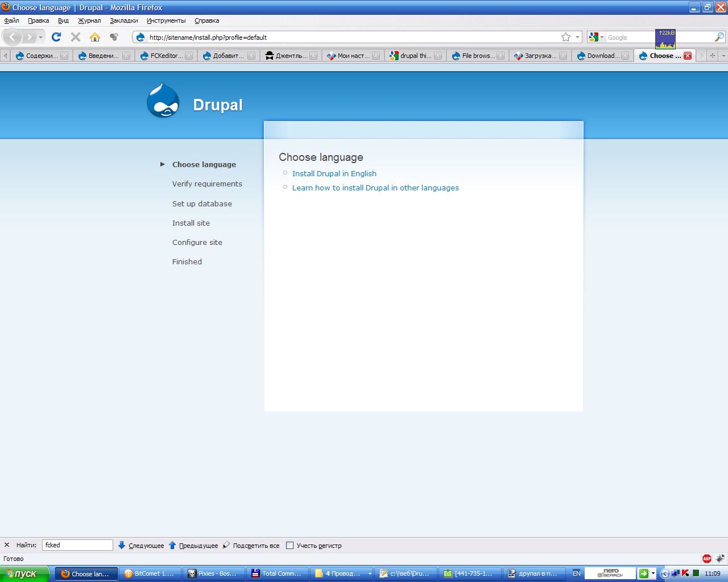728x582 pixels.
Task: Open dropdown arrow next to Nero green button
Action: (653, 573)
